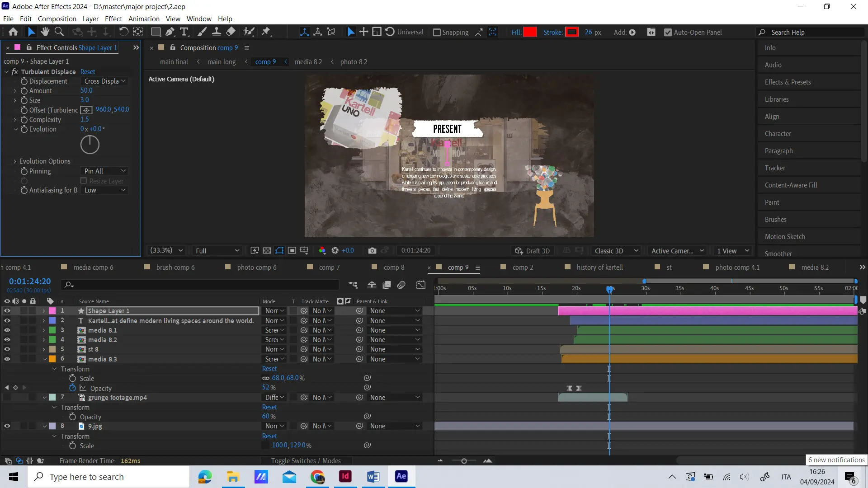Open the Classic 3D renderer dropdown
Viewport: 868px width, 488px height.
(616, 251)
